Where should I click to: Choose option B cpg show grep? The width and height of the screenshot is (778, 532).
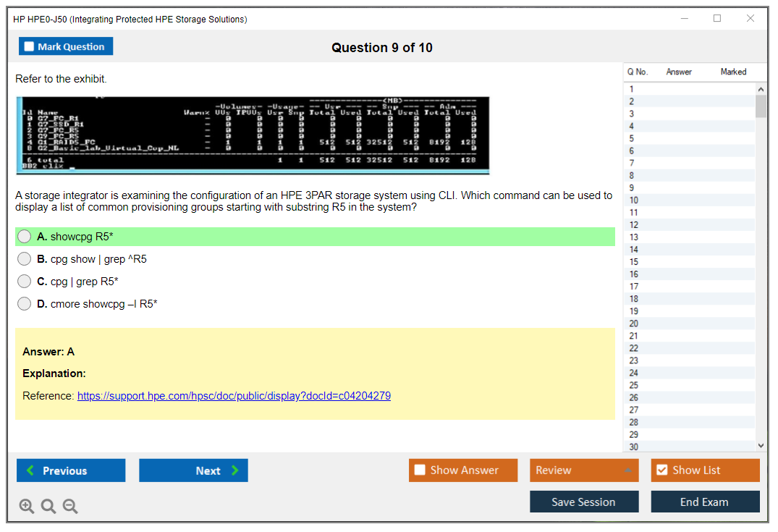[25, 259]
